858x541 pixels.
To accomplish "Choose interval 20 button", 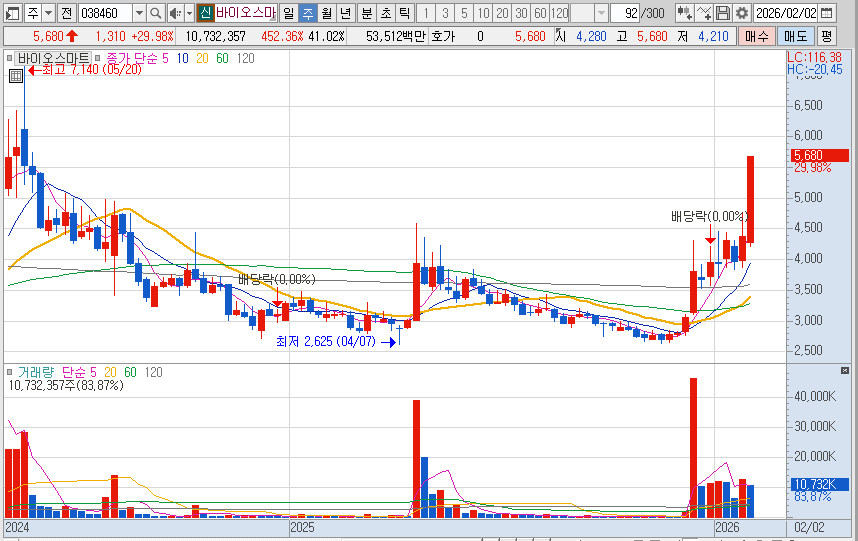I will [502, 13].
